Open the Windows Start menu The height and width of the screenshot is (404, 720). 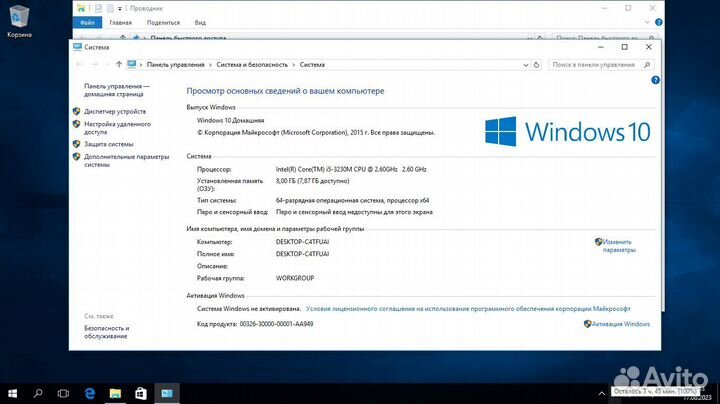[13, 393]
